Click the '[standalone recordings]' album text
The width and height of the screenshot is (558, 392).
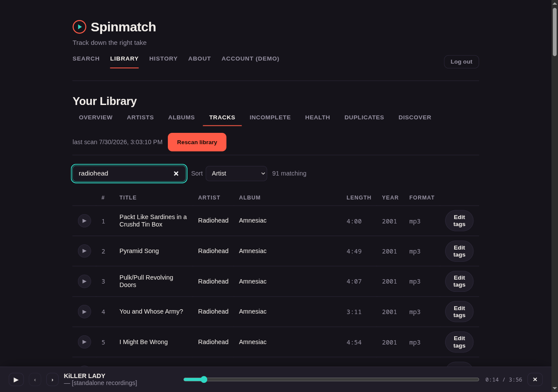[104, 383]
